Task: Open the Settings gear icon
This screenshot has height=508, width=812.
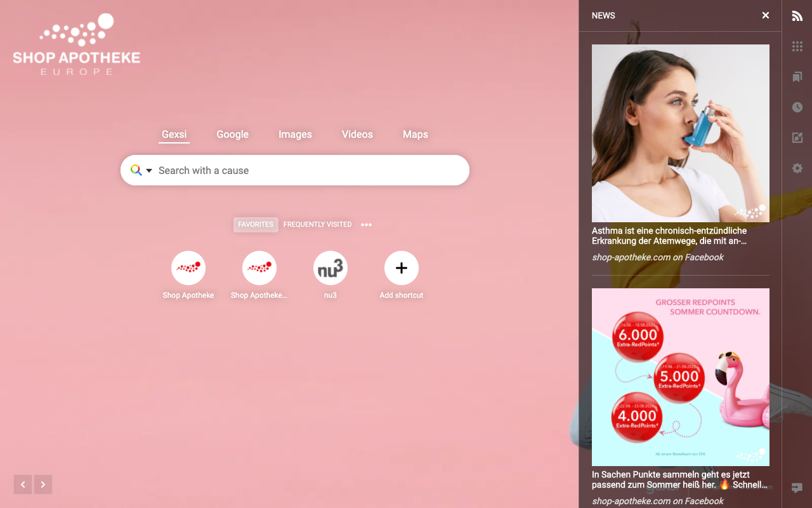Action: (797, 168)
